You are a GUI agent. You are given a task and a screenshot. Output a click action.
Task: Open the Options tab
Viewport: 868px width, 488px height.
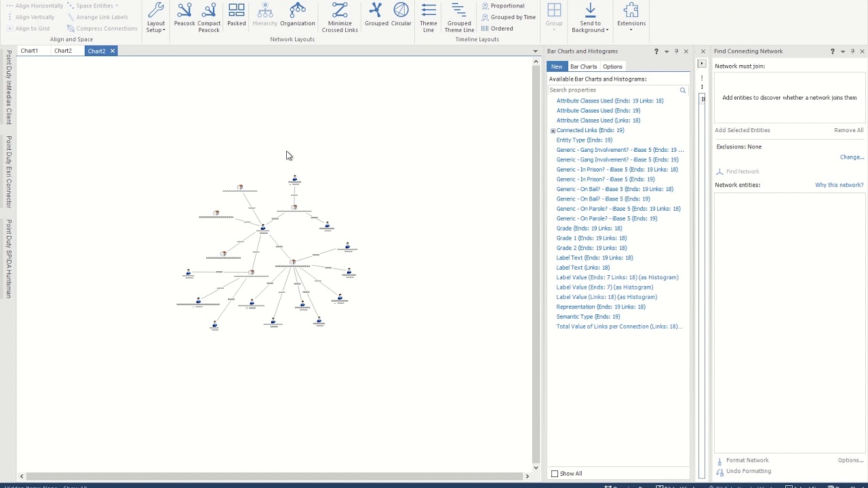coord(612,66)
